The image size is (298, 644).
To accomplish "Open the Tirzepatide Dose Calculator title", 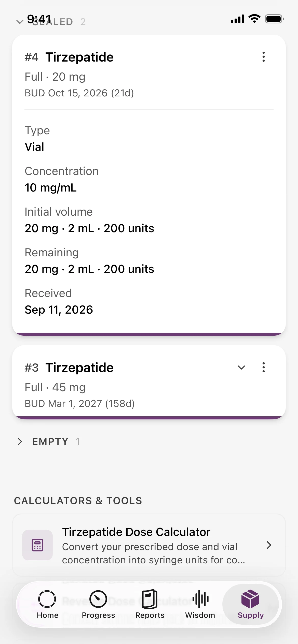I will [136, 532].
